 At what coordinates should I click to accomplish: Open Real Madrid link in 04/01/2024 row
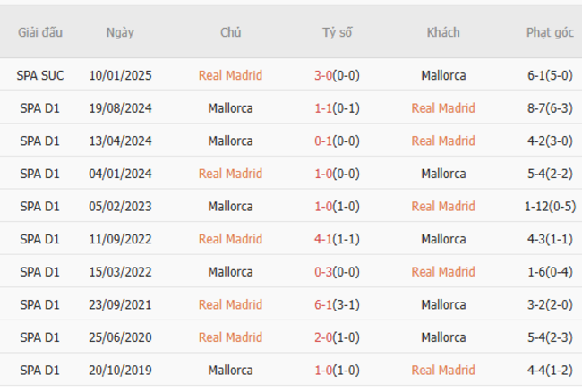click(x=230, y=174)
